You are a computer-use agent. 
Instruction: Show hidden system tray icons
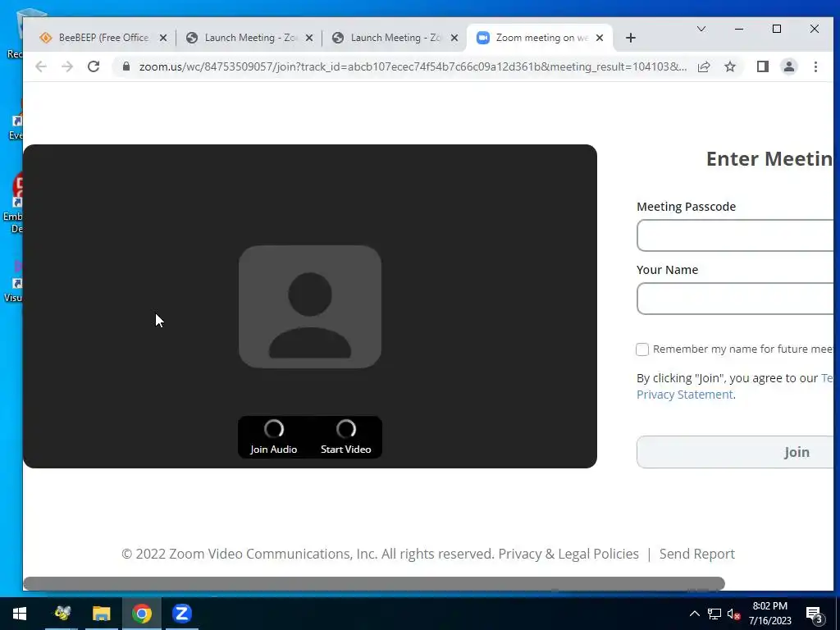(694, 614)
